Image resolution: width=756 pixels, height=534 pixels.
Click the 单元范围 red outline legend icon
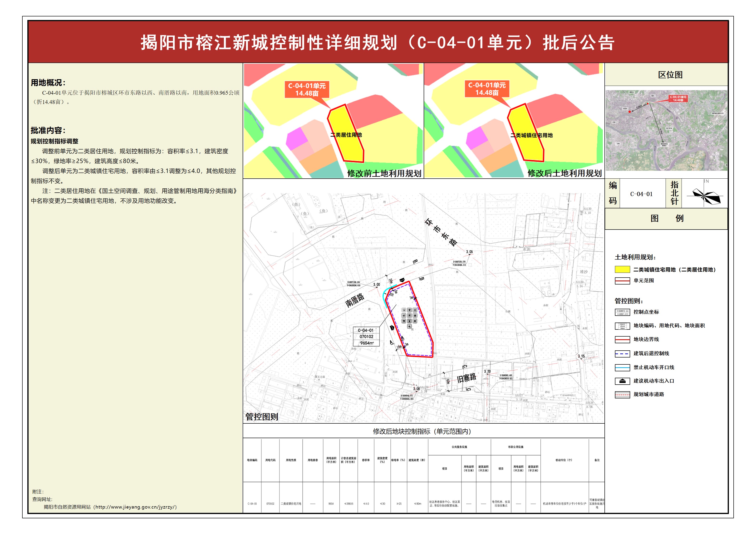click(x=622, y=280)
